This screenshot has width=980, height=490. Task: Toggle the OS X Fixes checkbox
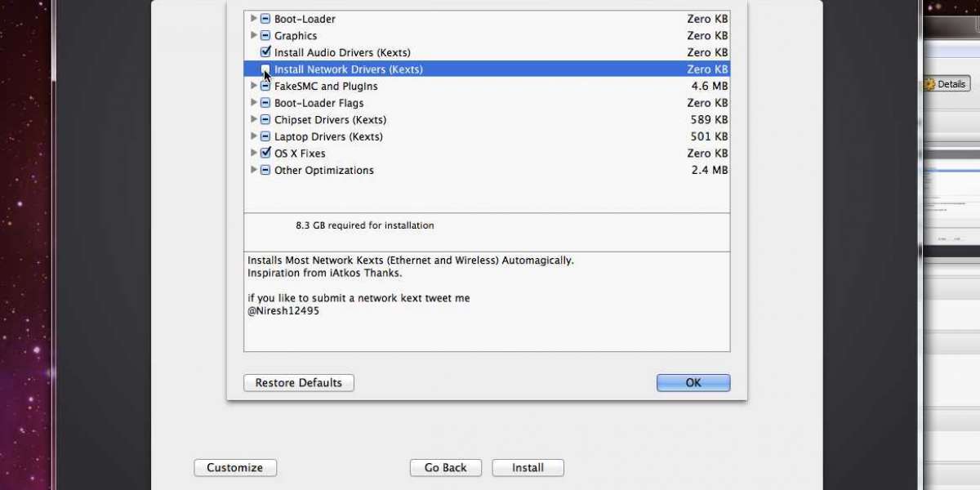(x=265, y=154)
